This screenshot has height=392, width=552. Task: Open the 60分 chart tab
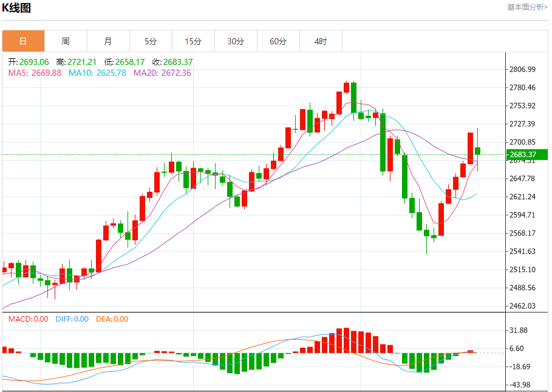pos(278,41)
